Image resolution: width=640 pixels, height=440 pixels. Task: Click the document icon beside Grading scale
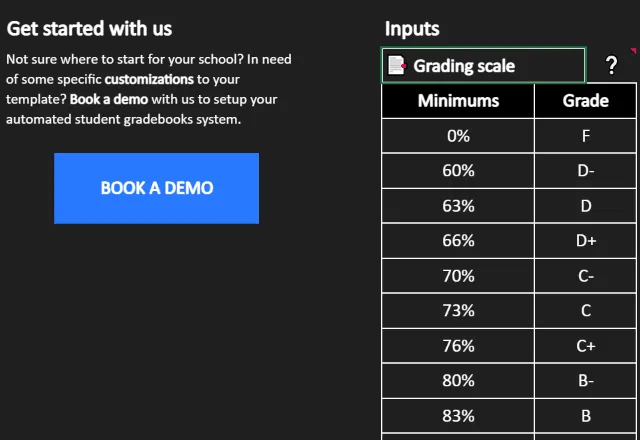click(x=397, y=66)
